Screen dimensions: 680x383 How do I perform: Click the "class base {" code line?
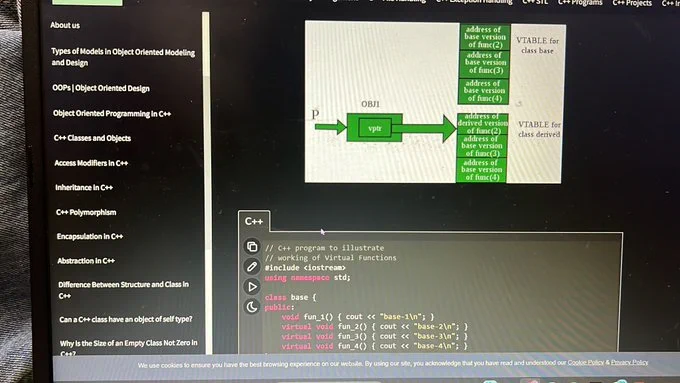pos(290,297)
